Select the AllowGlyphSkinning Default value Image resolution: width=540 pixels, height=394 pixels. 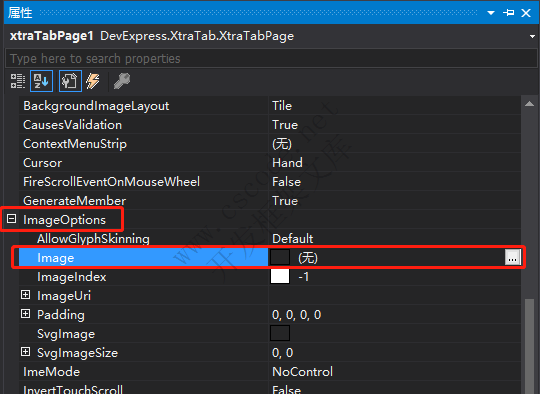(x=293, y=239)
